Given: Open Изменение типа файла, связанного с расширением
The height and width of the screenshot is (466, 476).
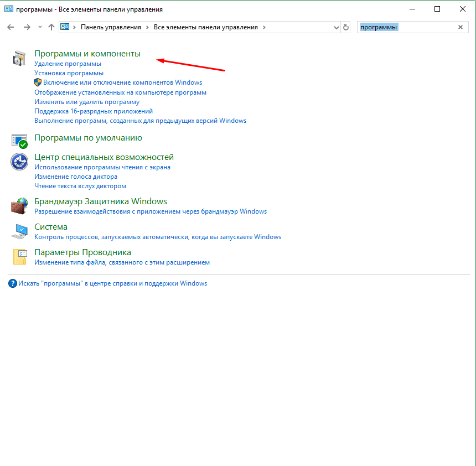Looking at the screenshot, I should click(x=122, y=262).
